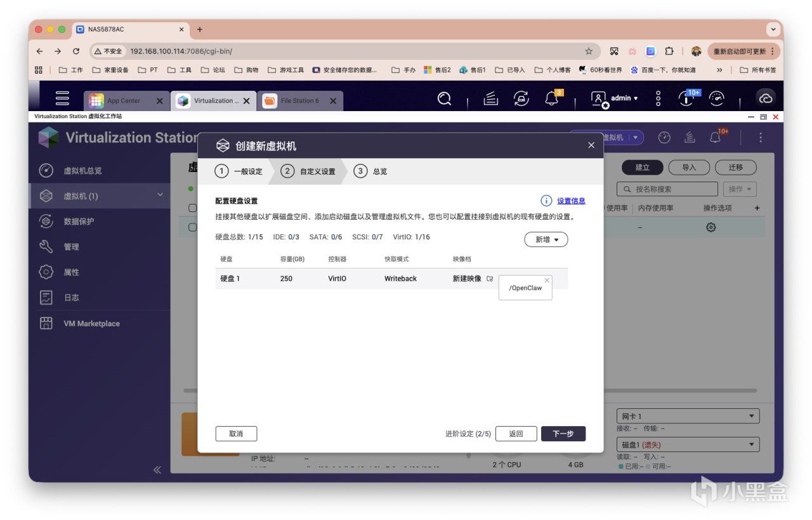The image size is (812, 520).
Task: Click the Writeback cache mode cell
Action: pos(400,279)
